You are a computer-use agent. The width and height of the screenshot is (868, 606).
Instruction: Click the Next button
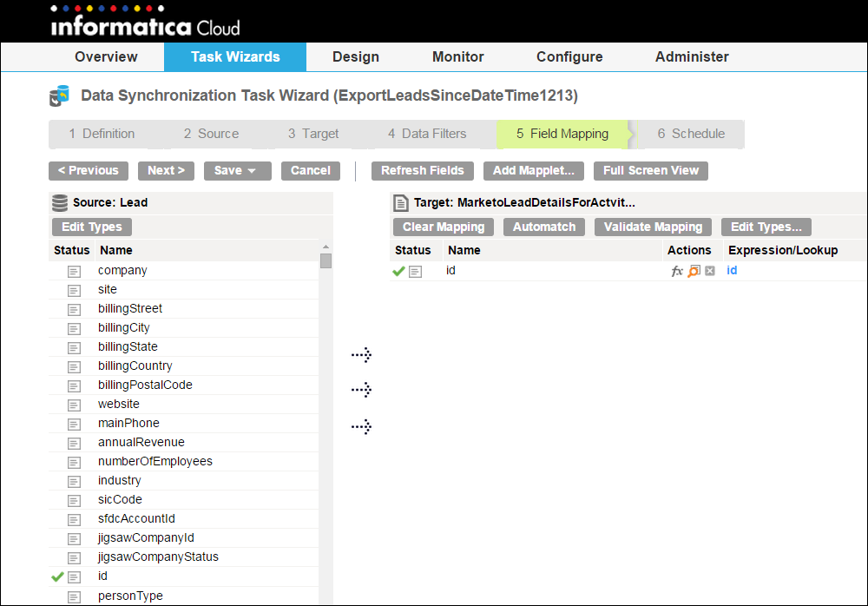click(x=166, y=171)
